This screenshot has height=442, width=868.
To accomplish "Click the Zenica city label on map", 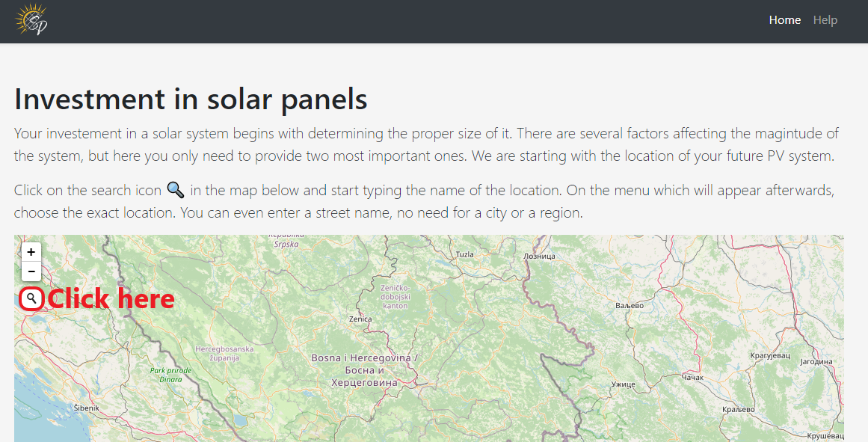I will (360, 319).
